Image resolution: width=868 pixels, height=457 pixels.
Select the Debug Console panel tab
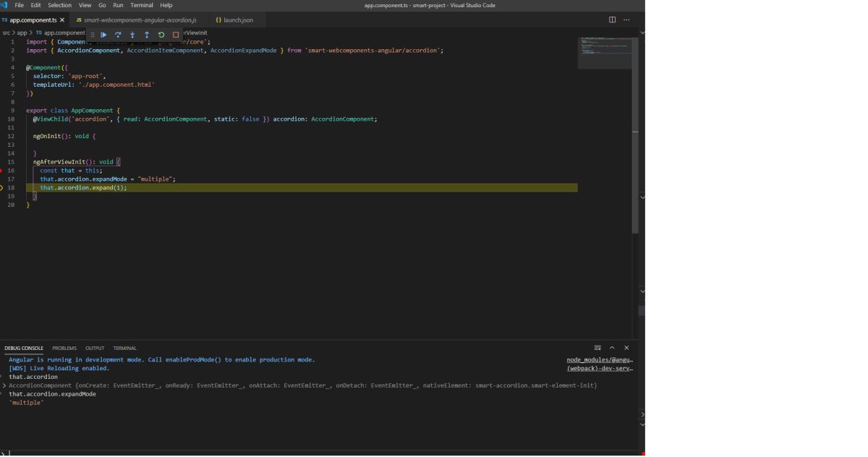24,349
